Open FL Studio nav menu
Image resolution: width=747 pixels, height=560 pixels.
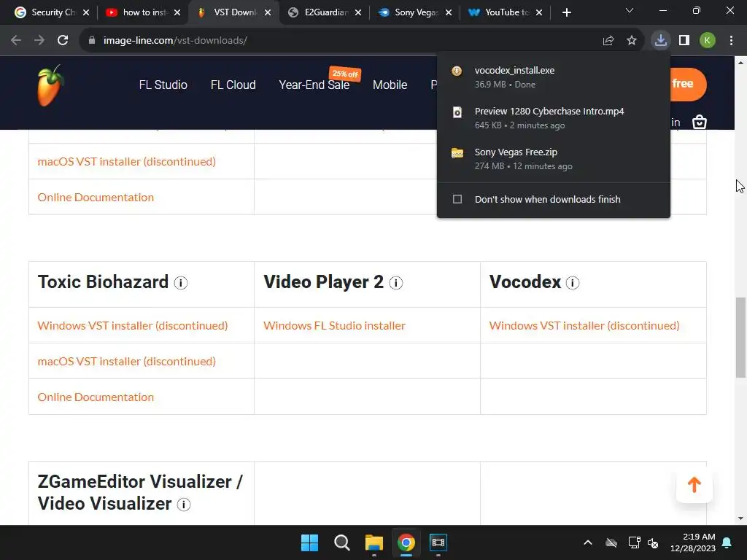163,85
